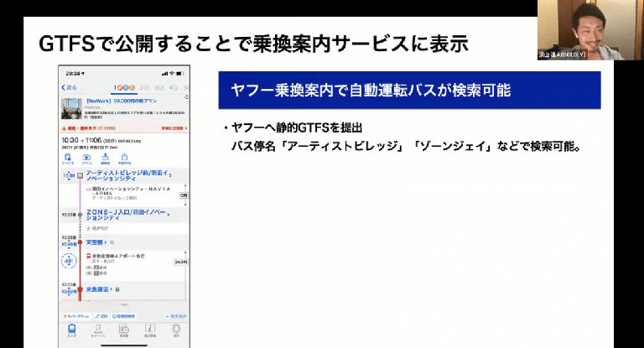Image resolution: width=644 pixels, height=348 pixels.
Task: Open 京急蒲田 station details
Action: point(99,289)
